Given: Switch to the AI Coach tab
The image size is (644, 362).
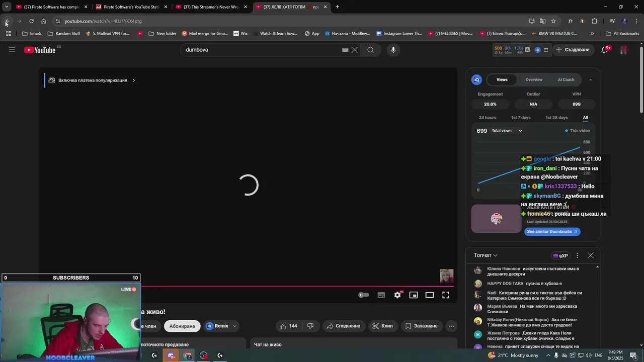Looking at the screenshot, I should point(566,79).
